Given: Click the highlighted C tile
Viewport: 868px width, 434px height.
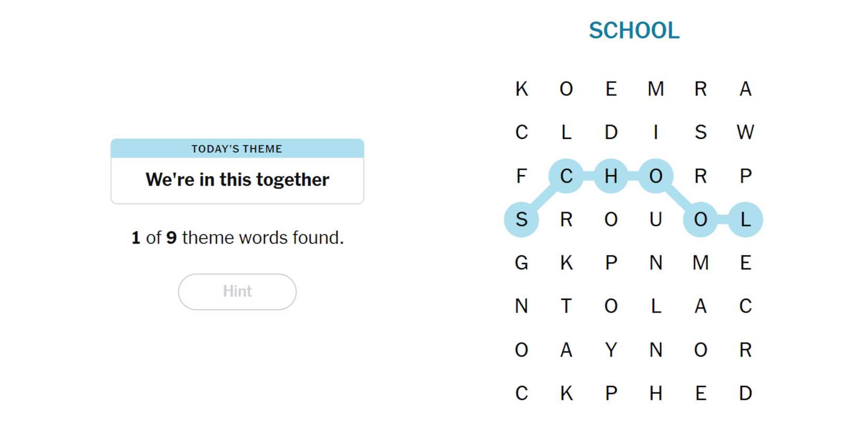Looking at the screenshot, I should click(566, 176).
